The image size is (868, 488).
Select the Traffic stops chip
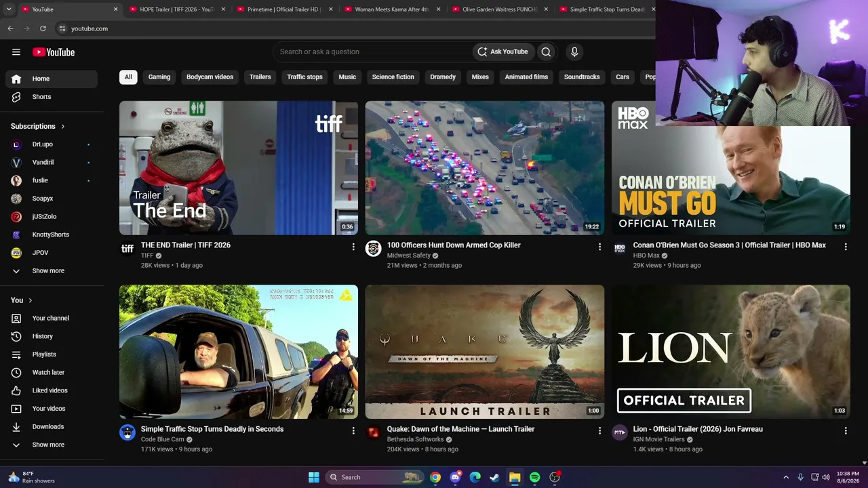pyautogui.click(x=304, y=77)
